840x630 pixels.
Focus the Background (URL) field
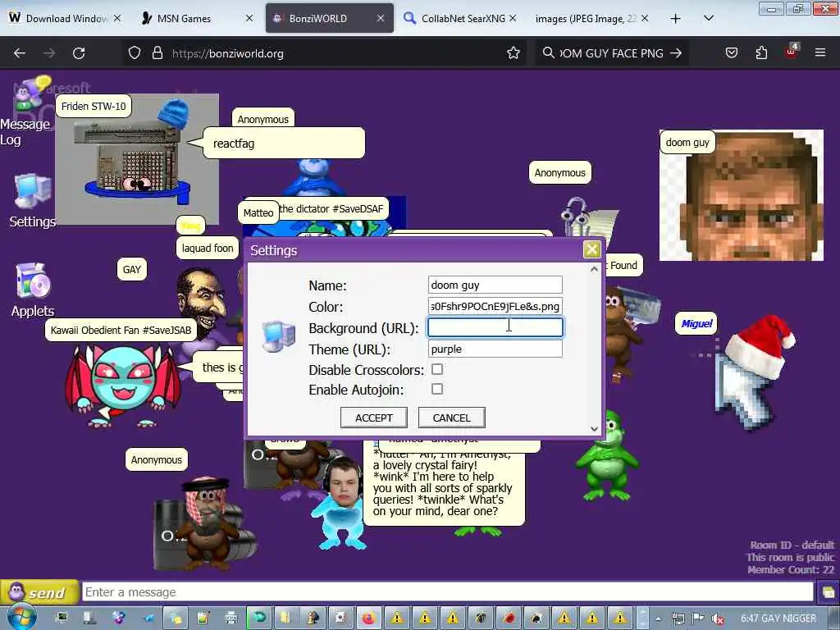click(x=495, y=327)
